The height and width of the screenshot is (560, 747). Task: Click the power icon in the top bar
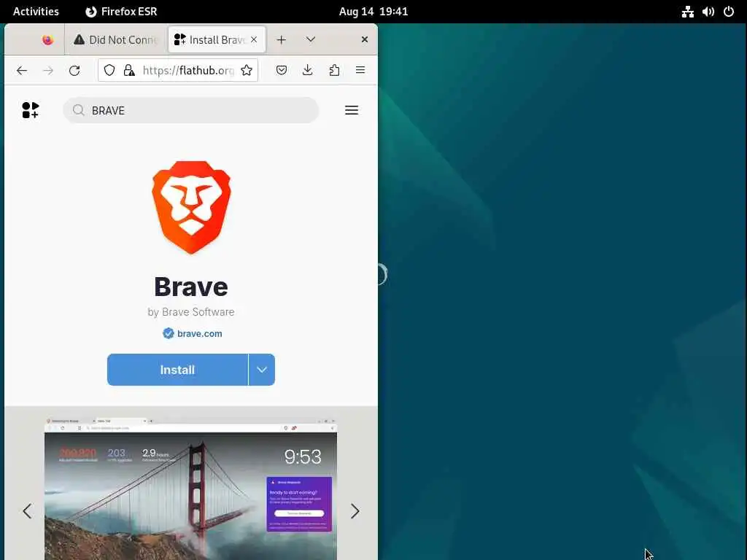coord(729,12)
